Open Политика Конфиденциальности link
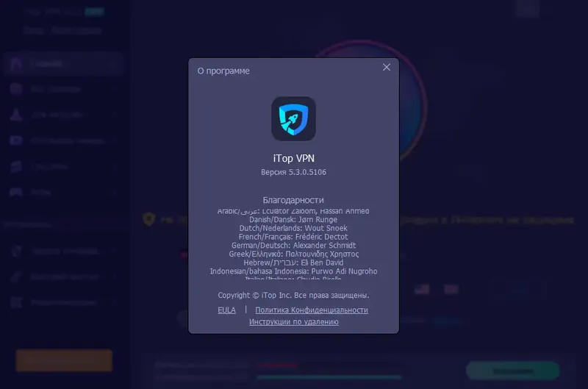This screenshot has height=389, width=588. [312, 310]
